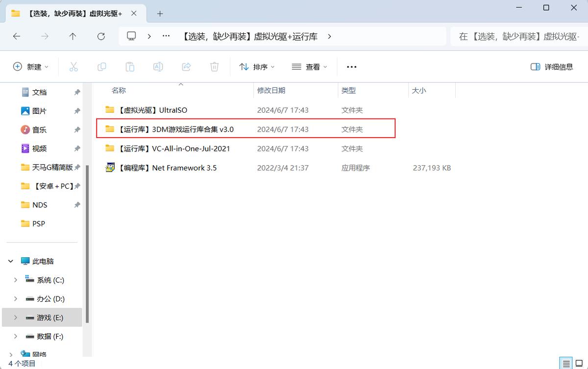The image size is (588, 369).
Task: Cut the selected item using scissors icon
Action: pos(73,67)
